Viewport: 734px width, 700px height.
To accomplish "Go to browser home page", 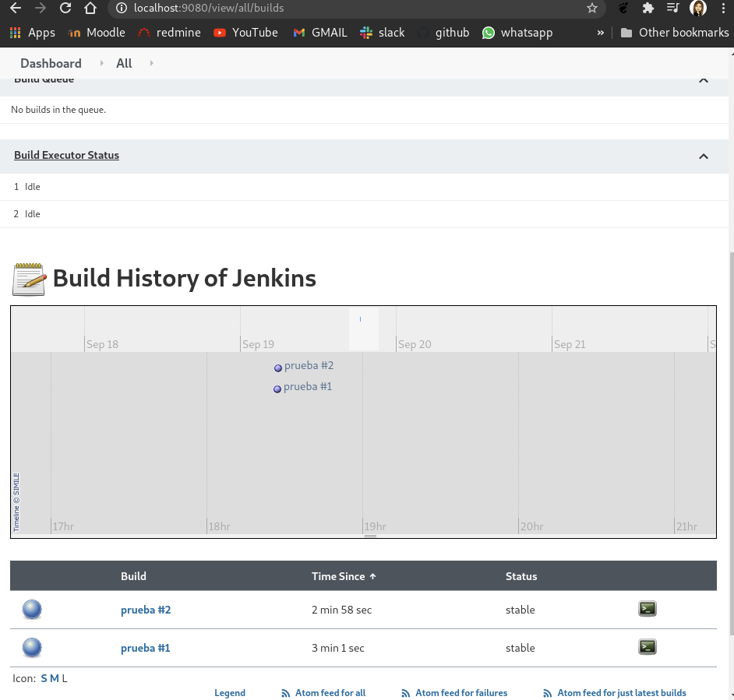I will (x=90, y=9).
